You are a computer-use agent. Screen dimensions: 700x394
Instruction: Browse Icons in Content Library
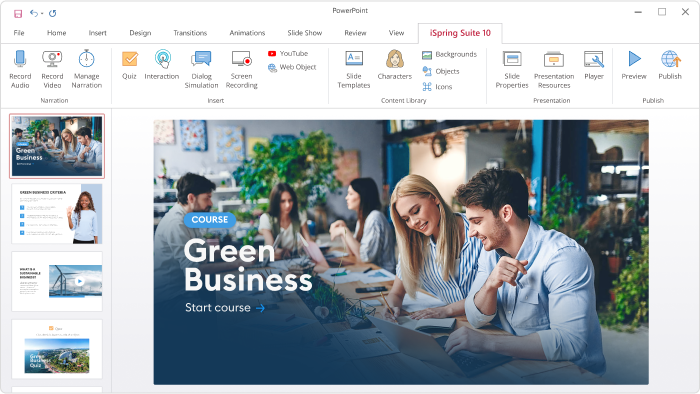point(437,87)
